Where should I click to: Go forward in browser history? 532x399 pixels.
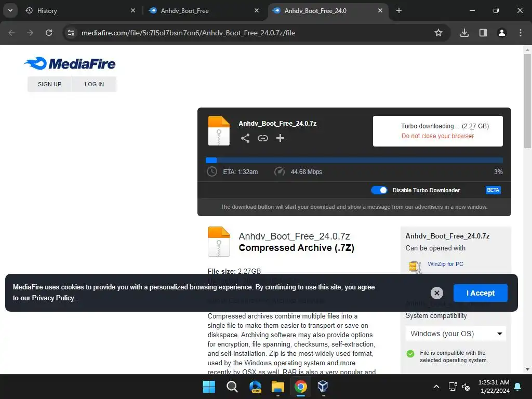tap(30, 33)
